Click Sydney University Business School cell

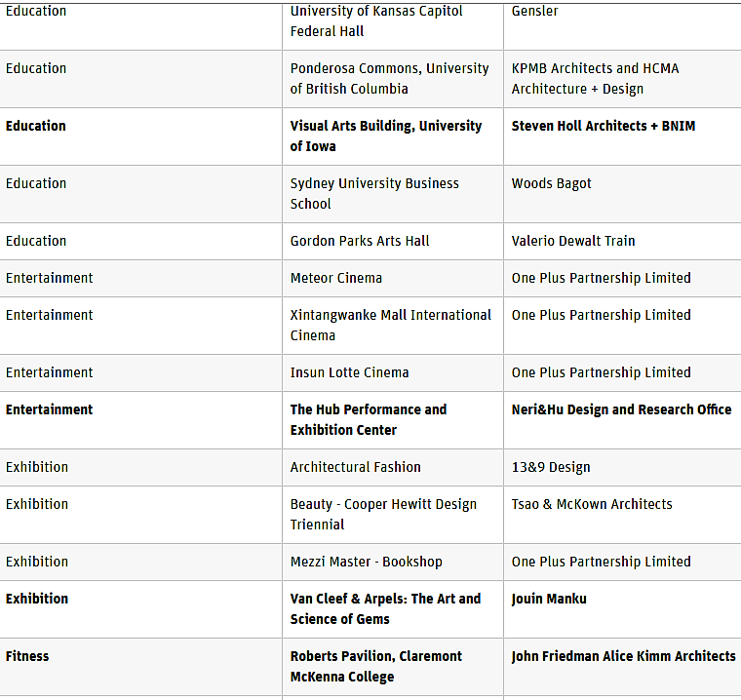pos(393,194)
